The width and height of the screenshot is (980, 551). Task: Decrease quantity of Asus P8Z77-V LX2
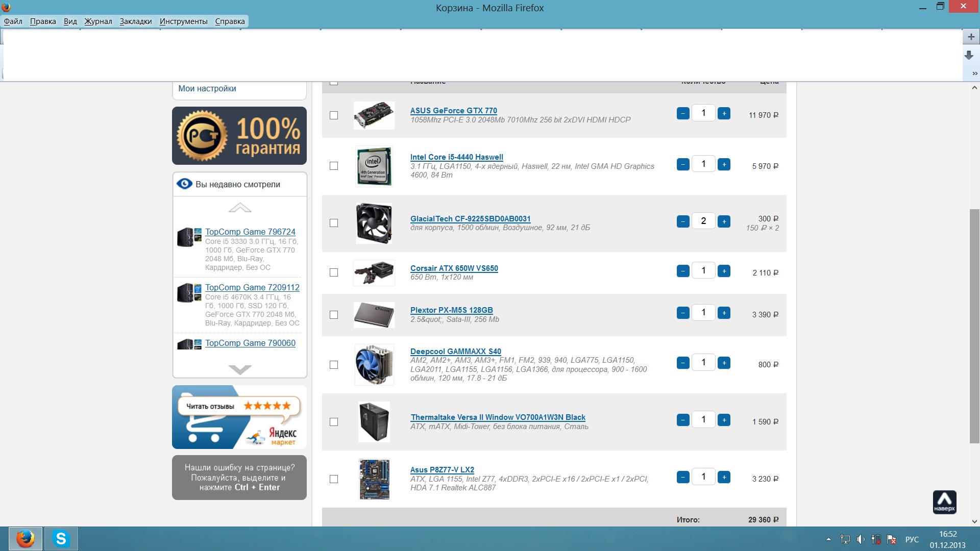coord(683,477)
